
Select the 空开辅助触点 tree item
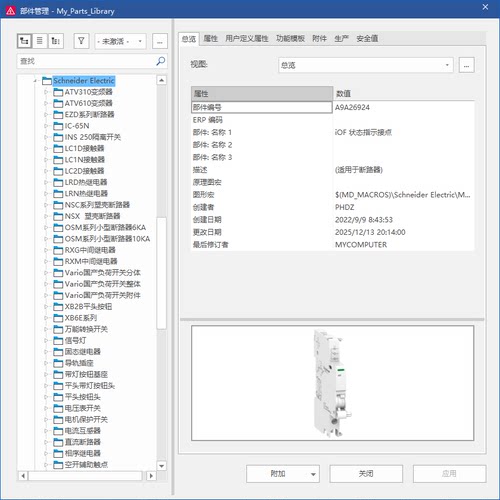[x=86, y=465]
